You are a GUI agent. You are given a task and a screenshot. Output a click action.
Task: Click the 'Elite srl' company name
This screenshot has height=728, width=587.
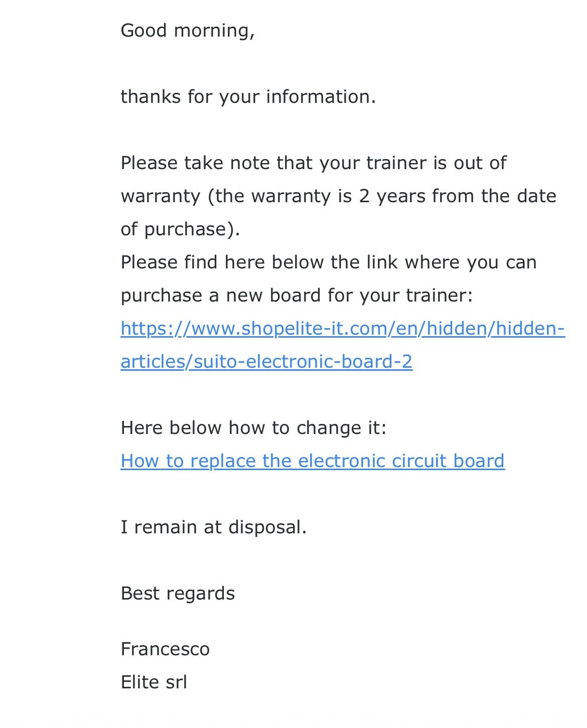(154, 682)
